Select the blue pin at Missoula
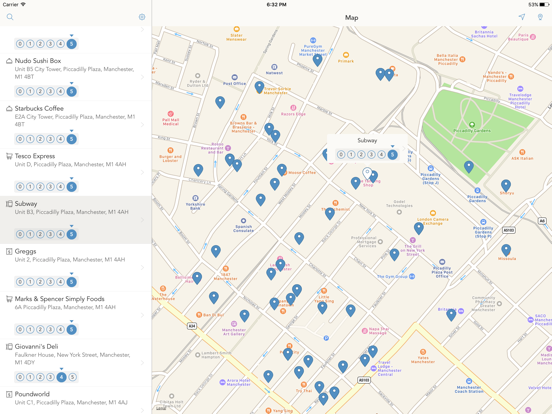 tap(506, 250)
